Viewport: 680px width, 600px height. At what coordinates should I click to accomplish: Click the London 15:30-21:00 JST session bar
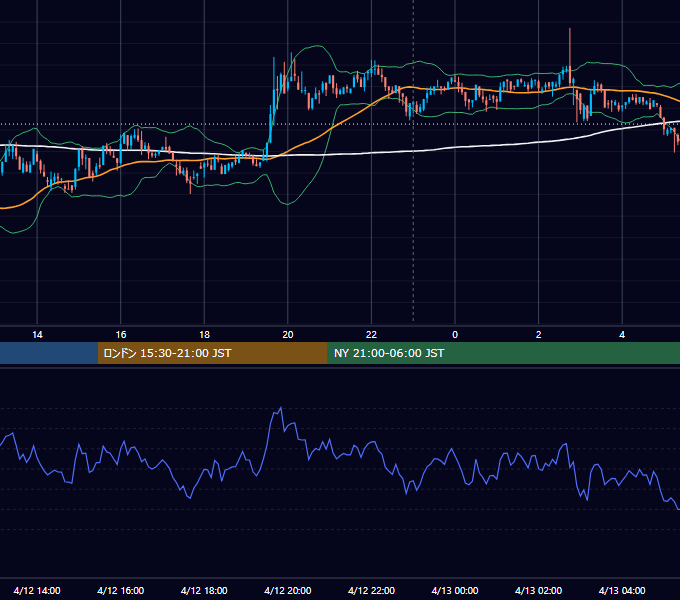(212, 353)
